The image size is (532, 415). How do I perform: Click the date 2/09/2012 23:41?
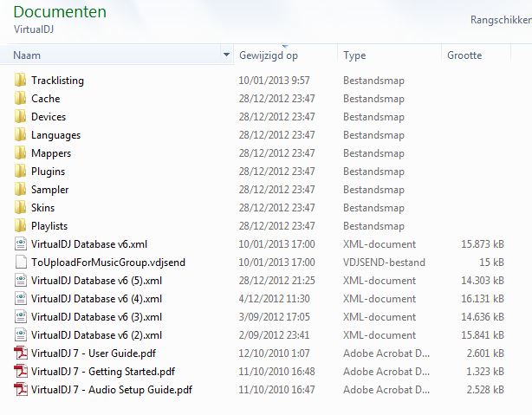(274, 335)
